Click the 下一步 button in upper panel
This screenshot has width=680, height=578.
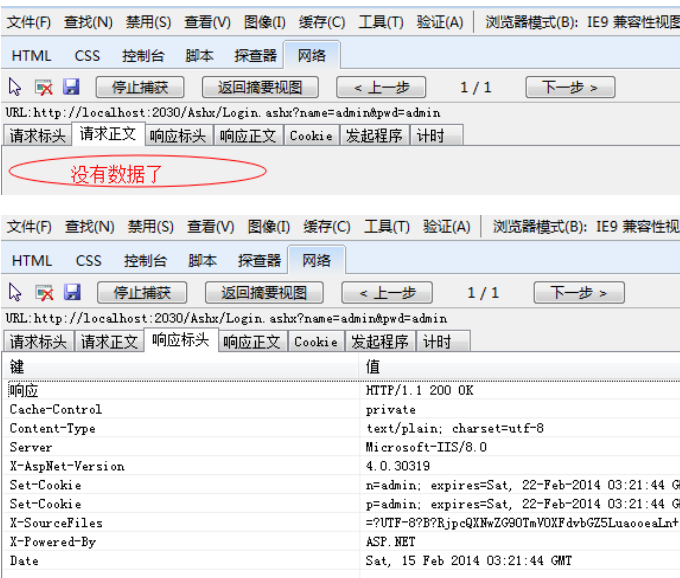pyautogui.click(x=570, y=87)
